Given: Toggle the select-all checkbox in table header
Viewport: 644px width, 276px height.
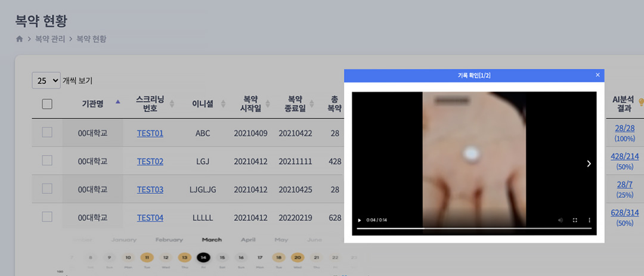Looking at the screenshot, I should coord(47,104).
